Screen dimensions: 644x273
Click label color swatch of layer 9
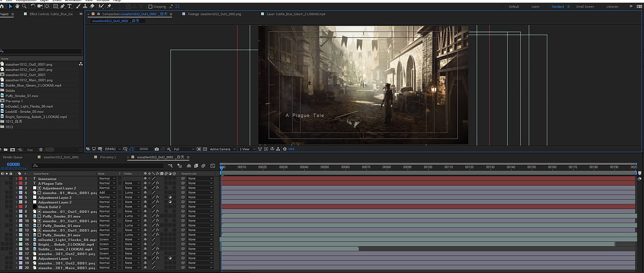coord(21,216)
